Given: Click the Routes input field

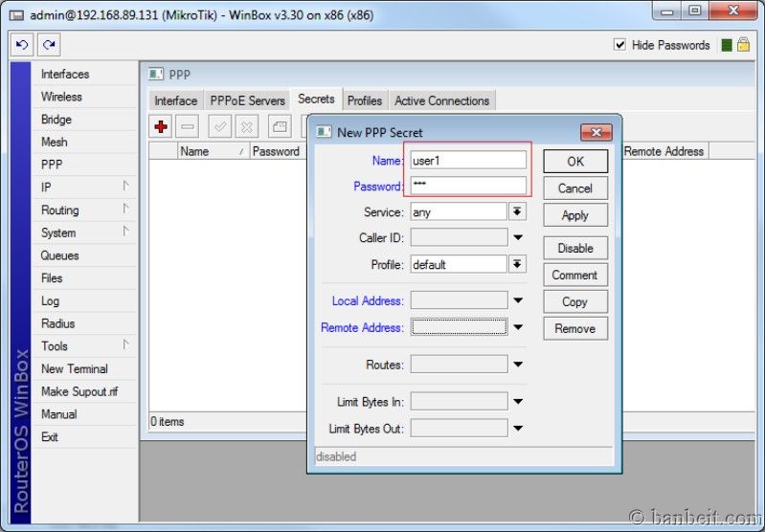Looking at the screenshot, I should (460, 365).
